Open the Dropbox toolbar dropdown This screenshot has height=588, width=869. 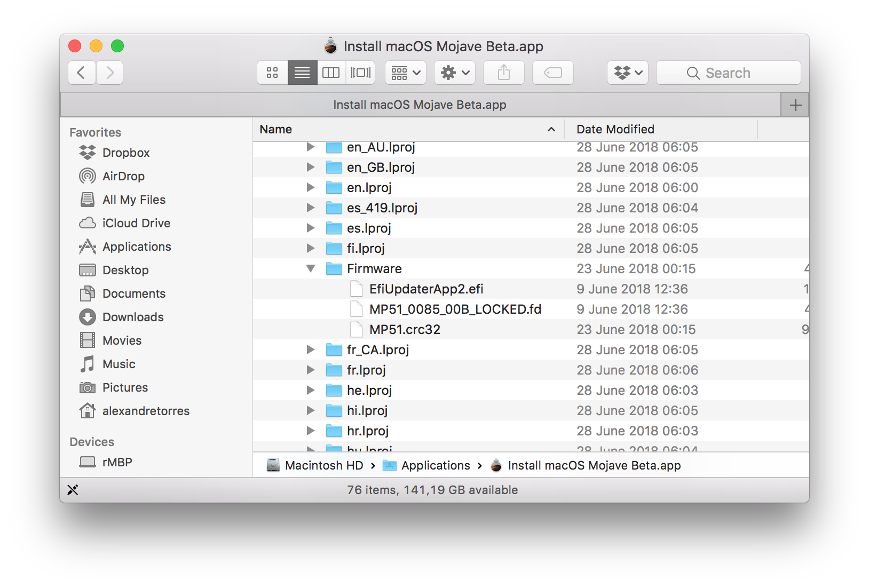click(628, 73)
